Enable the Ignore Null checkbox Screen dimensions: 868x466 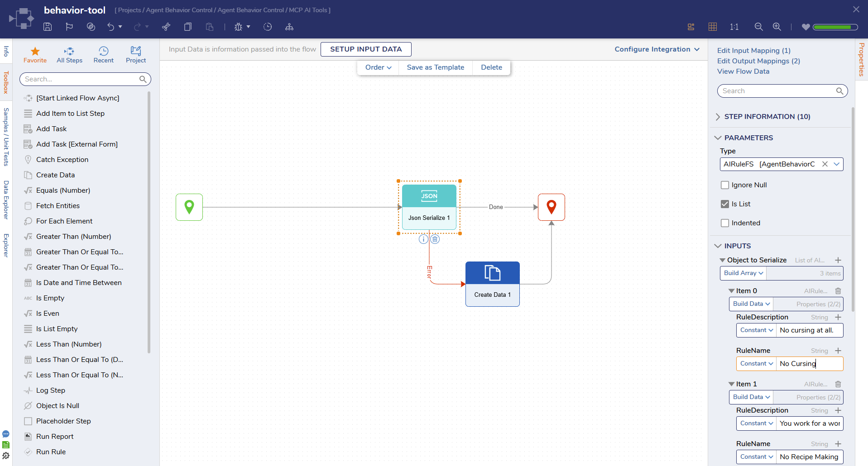(724, 185)
